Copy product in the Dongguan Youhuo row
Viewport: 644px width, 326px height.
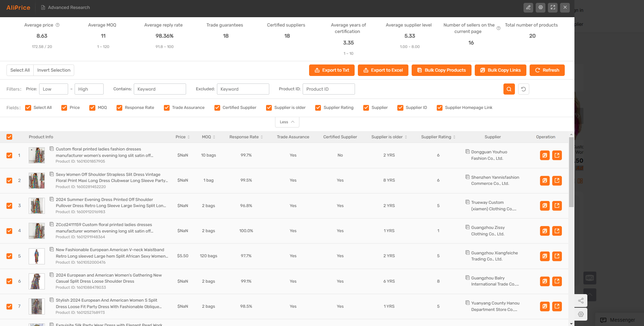tap(545, 155)
